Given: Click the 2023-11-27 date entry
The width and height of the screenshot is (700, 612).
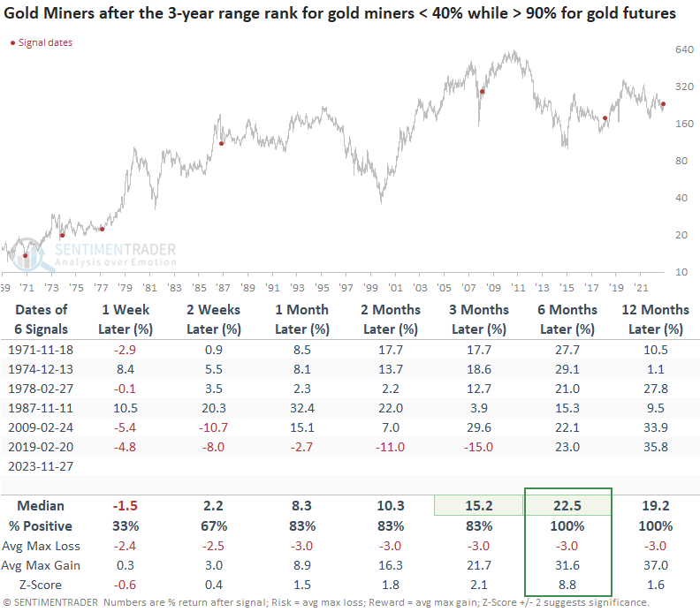Looking at the screenshot, I should 42,467.
